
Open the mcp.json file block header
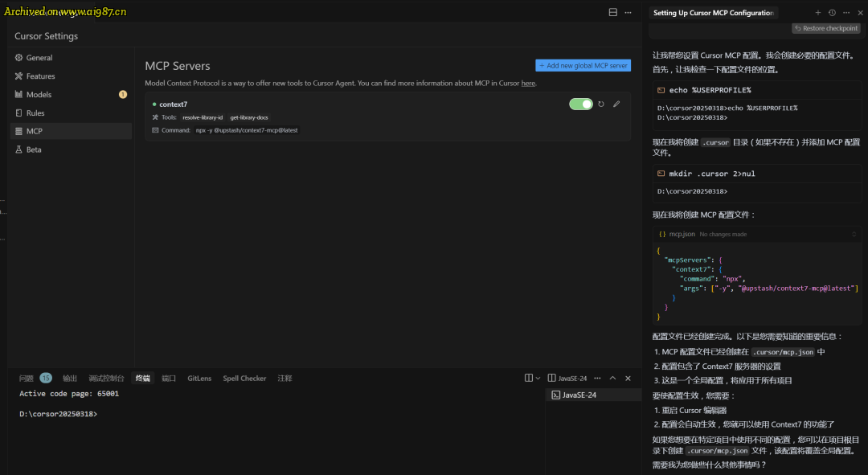757,234
